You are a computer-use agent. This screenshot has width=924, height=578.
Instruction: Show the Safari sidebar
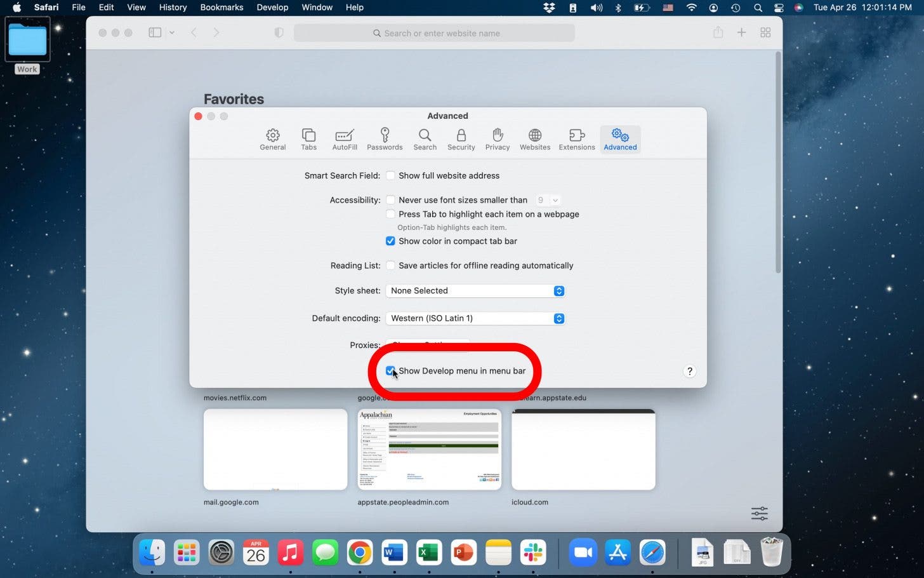pos(155,32)
